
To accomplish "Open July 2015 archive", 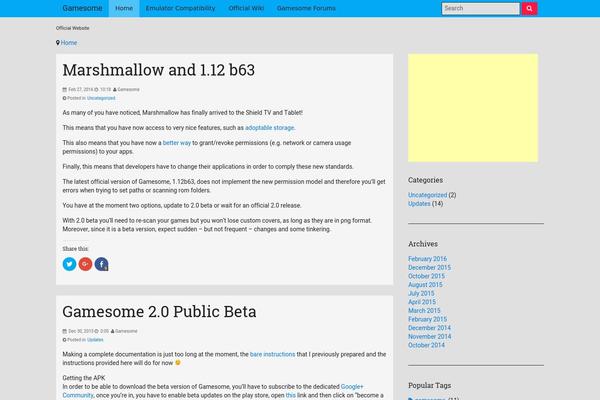I will [x=421, y=294].
